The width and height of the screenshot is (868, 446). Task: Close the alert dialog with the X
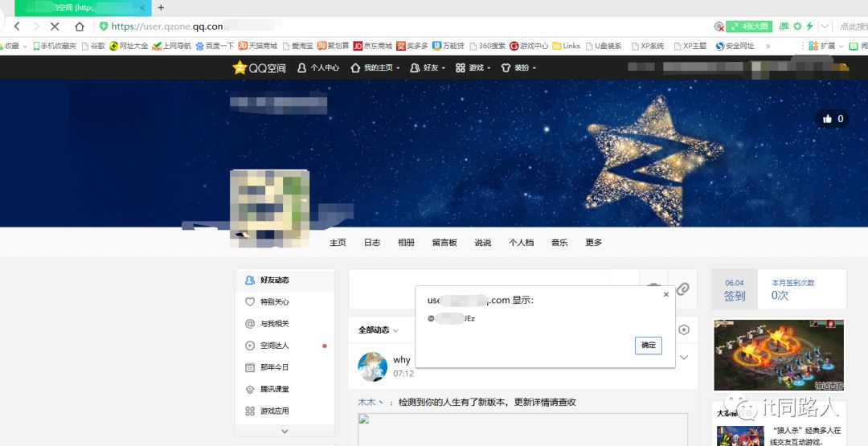666,294
